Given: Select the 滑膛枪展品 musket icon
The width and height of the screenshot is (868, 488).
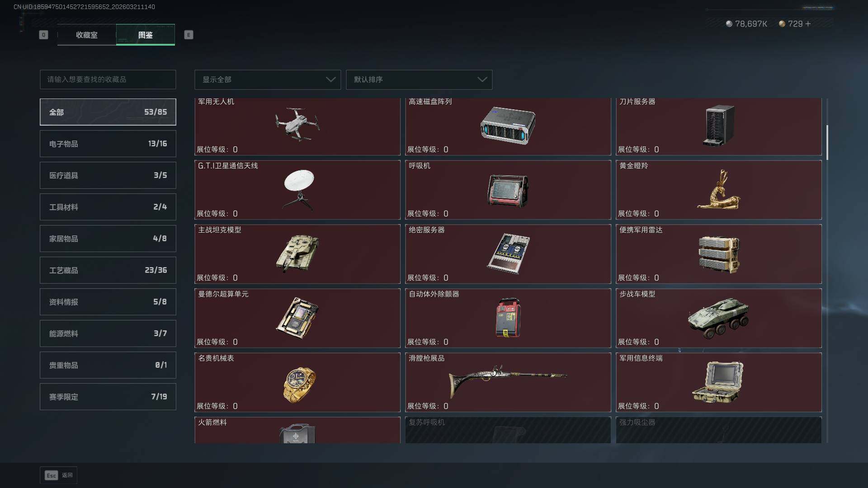Looking at the screenshot, I should (508, 381).
